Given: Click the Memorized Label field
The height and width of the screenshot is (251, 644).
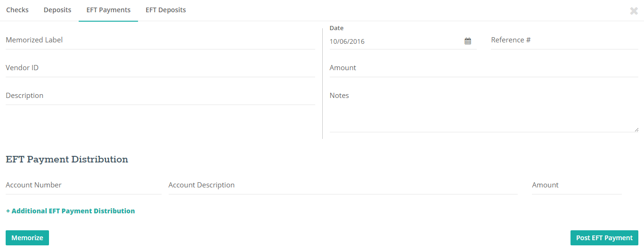Looking at the screenshot, I should point(160,40).
